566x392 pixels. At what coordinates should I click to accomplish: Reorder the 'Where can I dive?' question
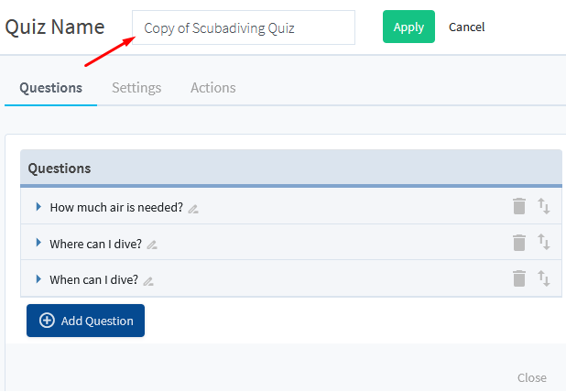[544, 242]
